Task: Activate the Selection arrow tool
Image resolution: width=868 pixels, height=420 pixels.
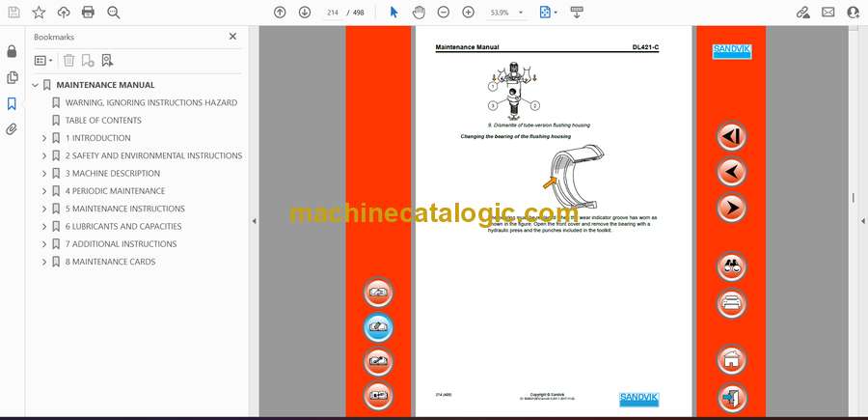Action: [393, 13]
